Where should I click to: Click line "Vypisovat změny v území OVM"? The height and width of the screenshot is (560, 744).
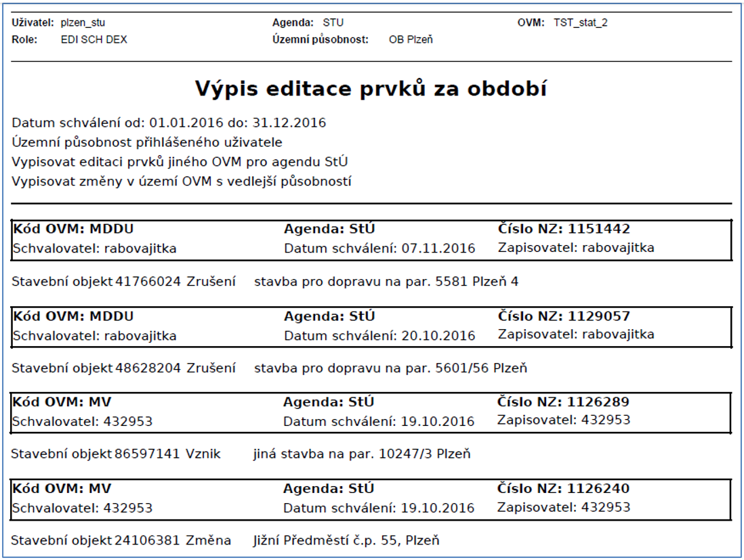point(182,181)
